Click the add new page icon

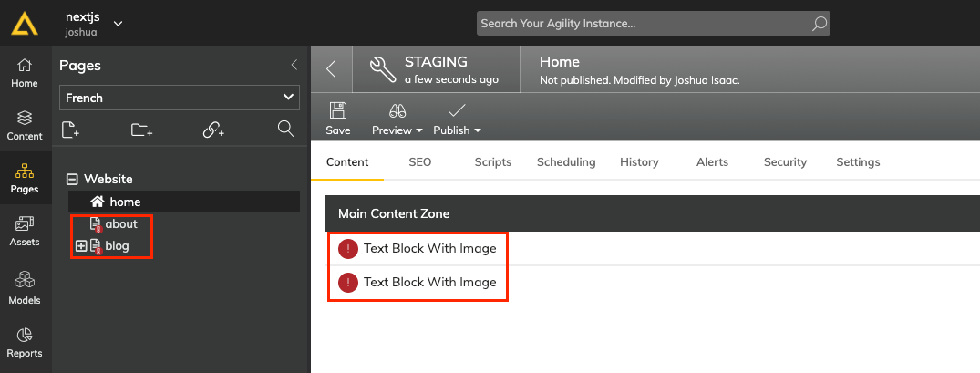pos(70,130)
